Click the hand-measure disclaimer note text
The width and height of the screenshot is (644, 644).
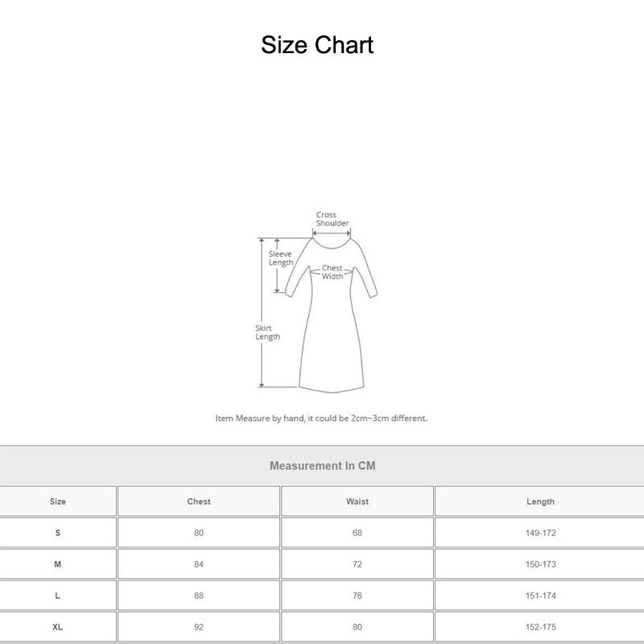(x=321, y=418)
